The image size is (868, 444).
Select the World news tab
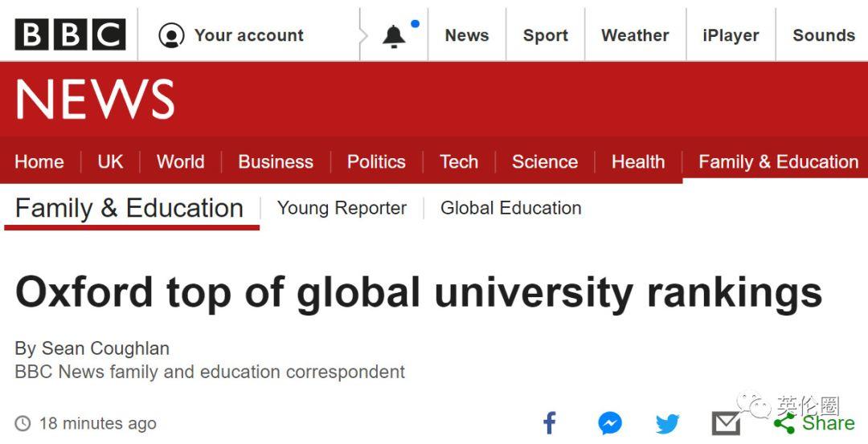coord(180,161)
